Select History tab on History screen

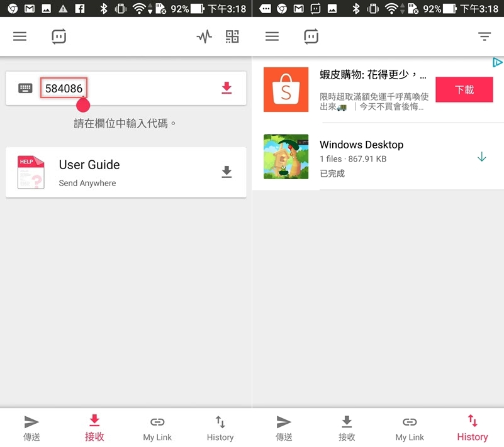[x=473, y=428]
